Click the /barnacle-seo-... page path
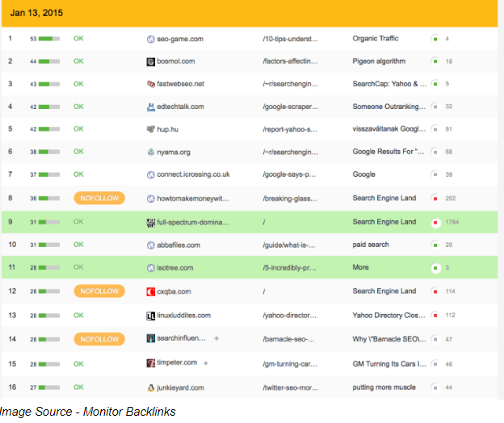This screenshot has height=423, width=504. 288,340
